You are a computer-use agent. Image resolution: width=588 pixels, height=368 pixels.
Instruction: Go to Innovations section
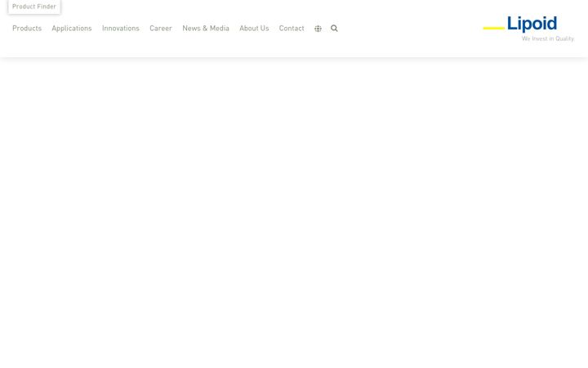pyautogui.click(x=121, y=29)
